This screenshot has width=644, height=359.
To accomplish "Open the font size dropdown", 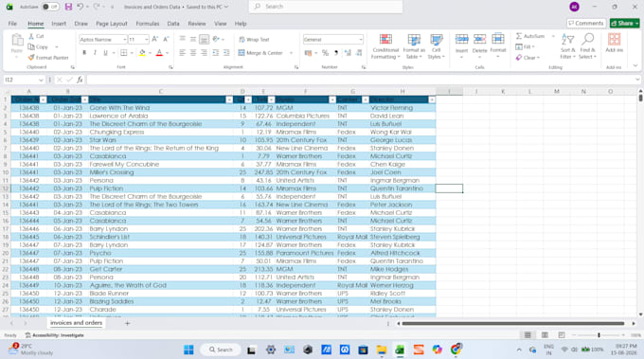I will tap(146, 40).
